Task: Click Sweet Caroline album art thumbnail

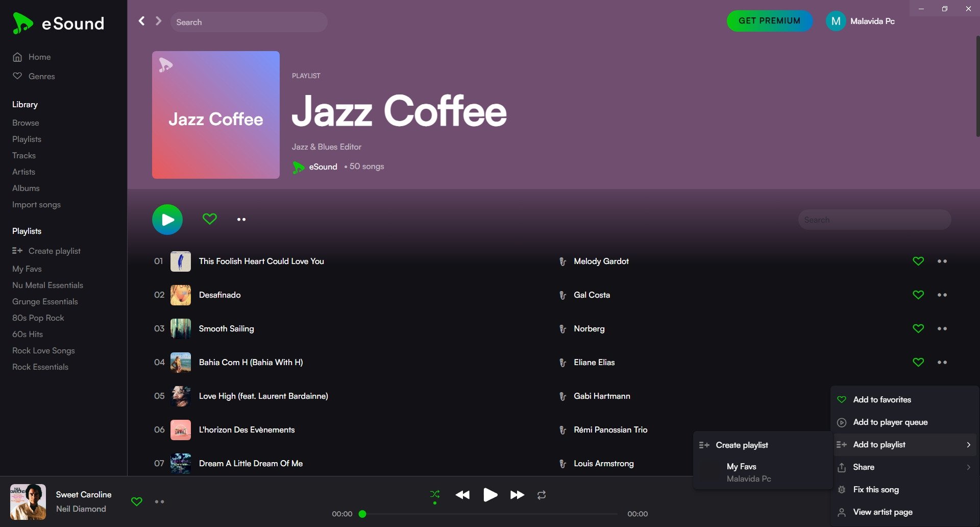Action: tap(28, 501)
